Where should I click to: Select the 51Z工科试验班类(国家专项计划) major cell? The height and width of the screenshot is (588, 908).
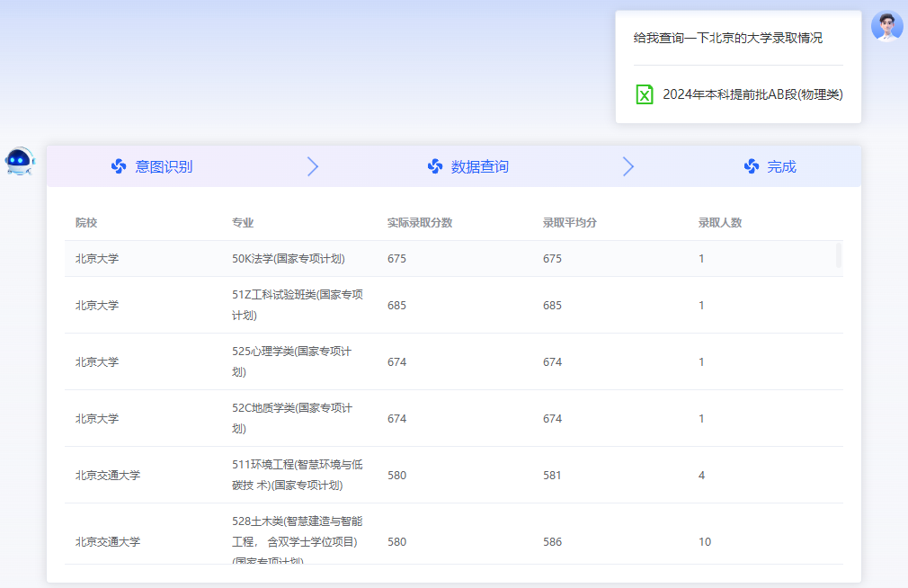[x=298, y=305]
